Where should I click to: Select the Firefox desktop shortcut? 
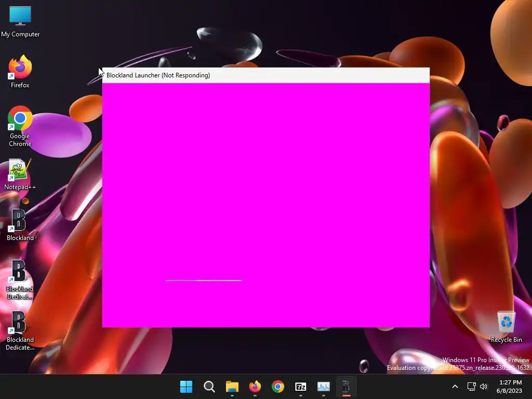tap(20, 72)
